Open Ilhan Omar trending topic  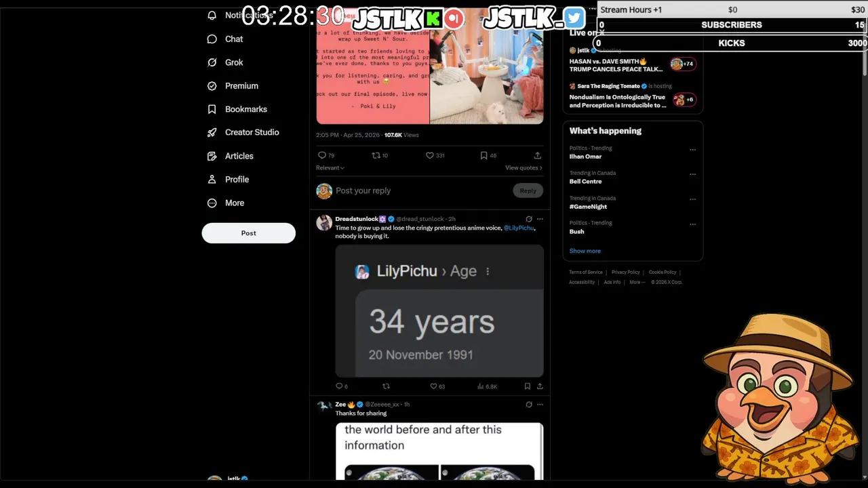pyautogui.click(x=585, y=157)
